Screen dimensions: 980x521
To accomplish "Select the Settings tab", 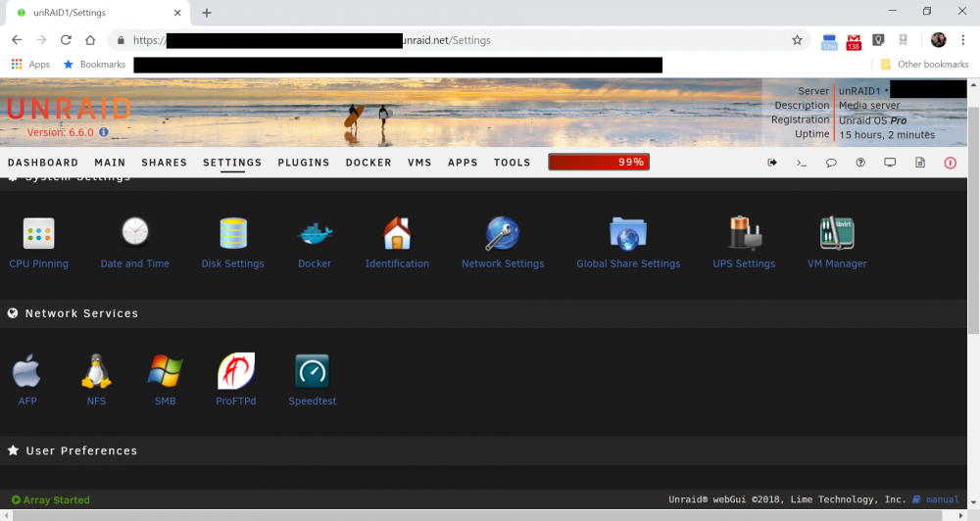I will pyautogui.click(x=232, y=163).
